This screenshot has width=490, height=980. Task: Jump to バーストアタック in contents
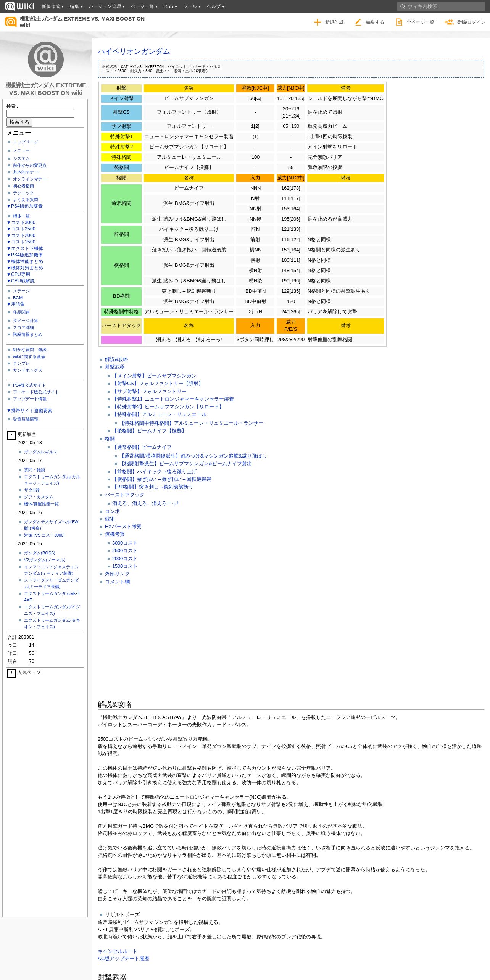(x=125, y=495)
